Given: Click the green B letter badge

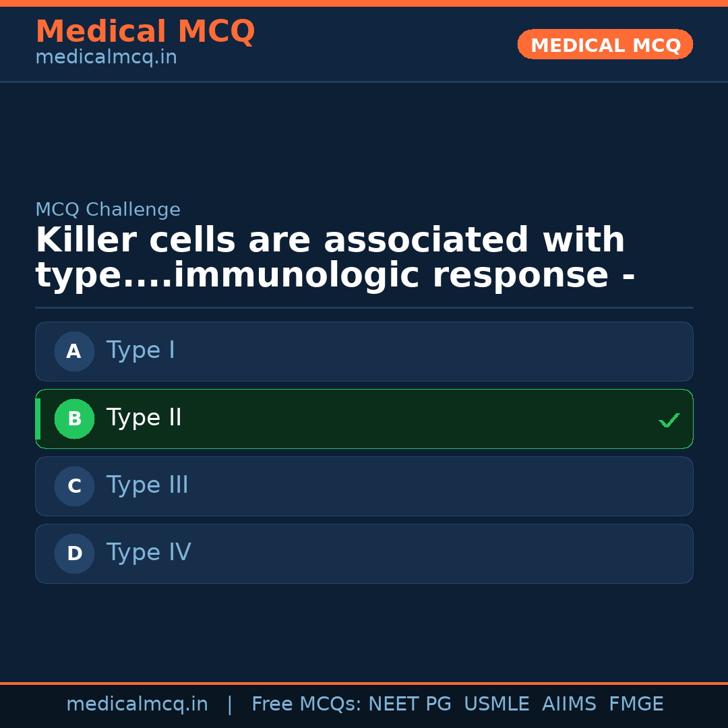Looking at the screenshot, I should pyautogui.click(x=74, y=419).
